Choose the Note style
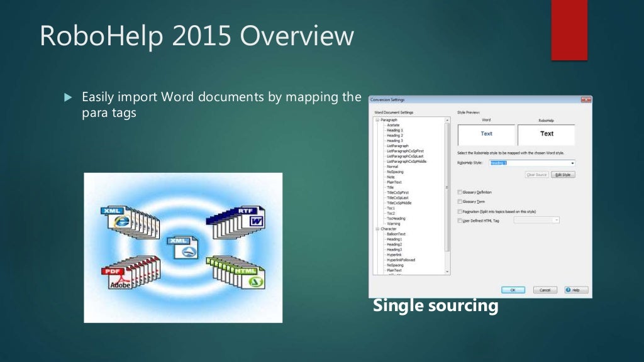Viewport: 644px width, 362px height. tap(391, 177)
